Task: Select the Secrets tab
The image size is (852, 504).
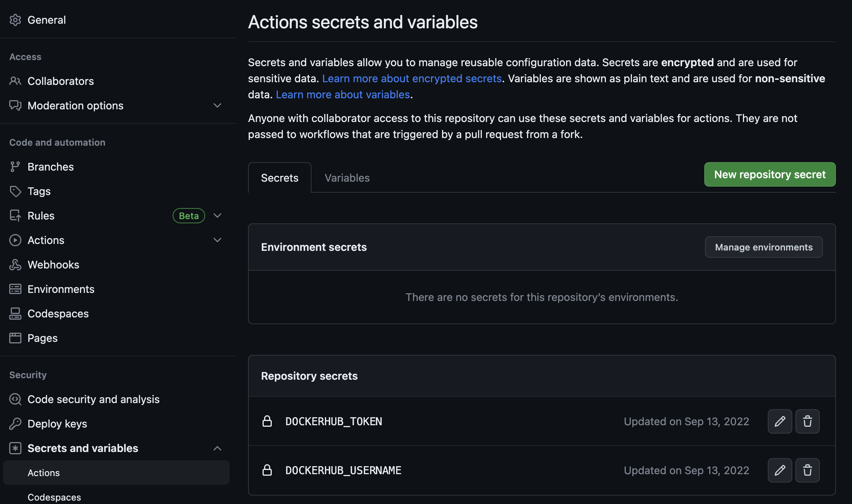Action: point(279,178)
